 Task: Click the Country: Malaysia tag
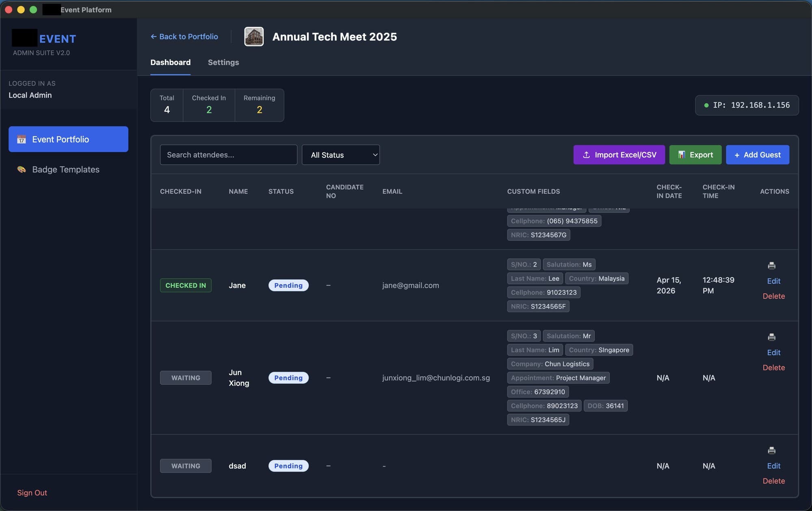click(596, 278)
